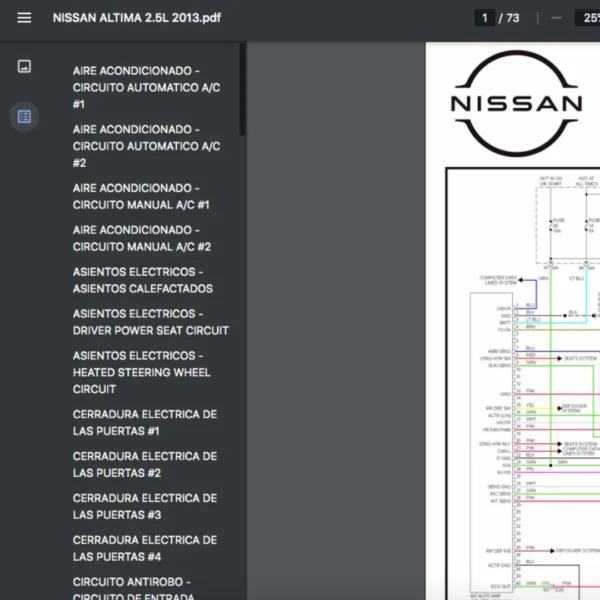Select Cerradura Electrica de las Puertas #4
The width and height of the screenshot is (600, 600).
pos(144,548)
